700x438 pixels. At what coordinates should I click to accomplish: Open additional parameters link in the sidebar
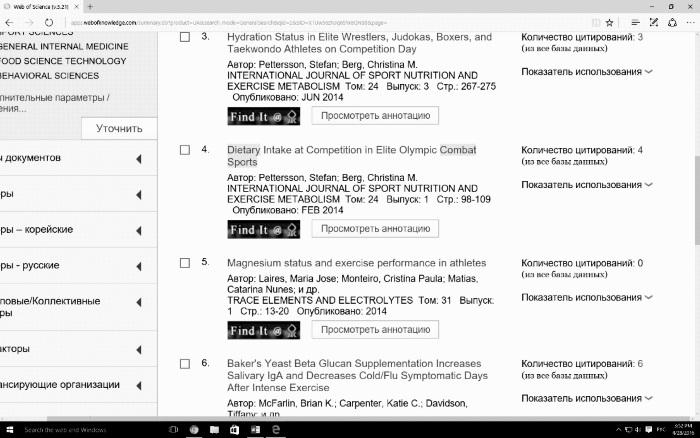pos(54,103)
